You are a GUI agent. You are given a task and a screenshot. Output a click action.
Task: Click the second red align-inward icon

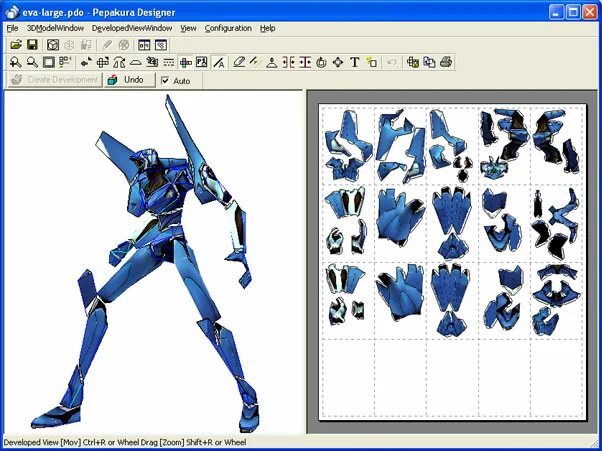pyautogui.click(x=305, y=62)
